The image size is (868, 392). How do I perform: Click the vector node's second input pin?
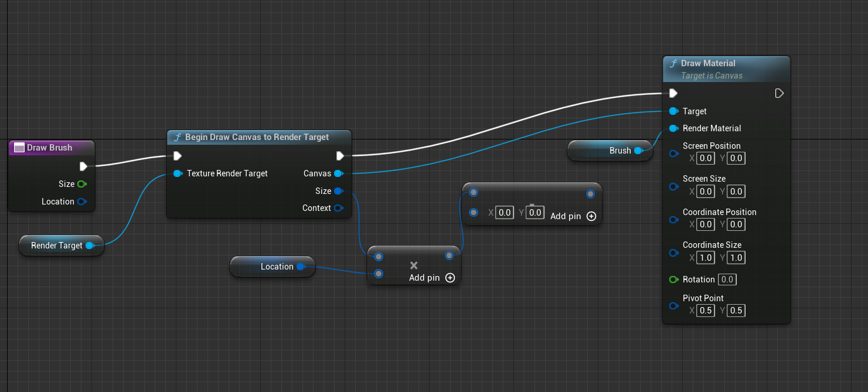pos(474,212)
